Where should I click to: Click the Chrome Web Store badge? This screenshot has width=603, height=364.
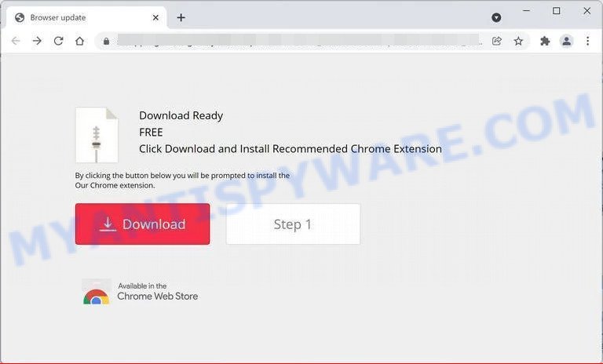[x=141, y=292]
